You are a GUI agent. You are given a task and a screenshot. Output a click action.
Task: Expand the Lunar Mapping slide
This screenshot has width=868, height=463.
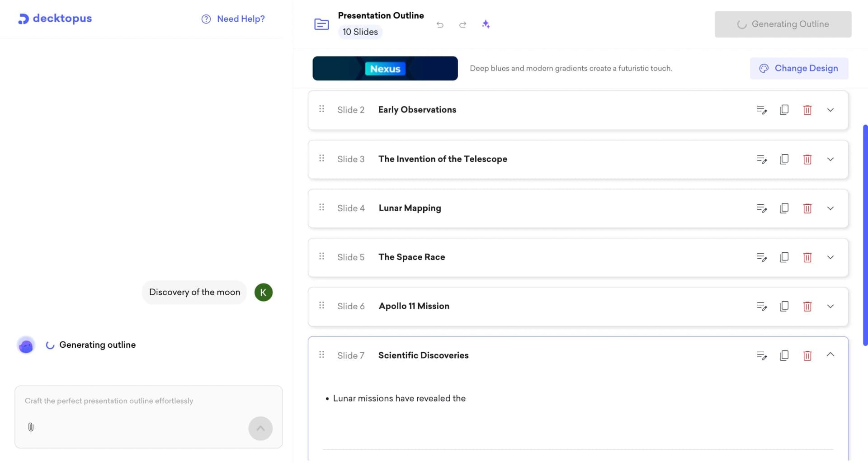[x=830, y=208]
